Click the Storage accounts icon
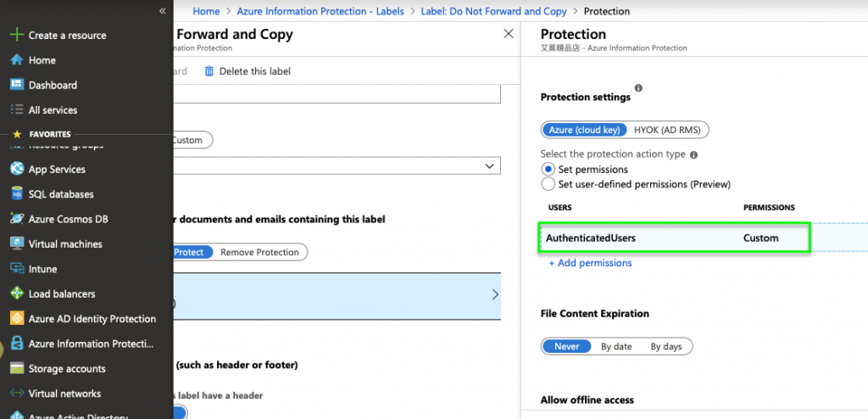Viewport: 868px width, 419px height. (15, 369)
